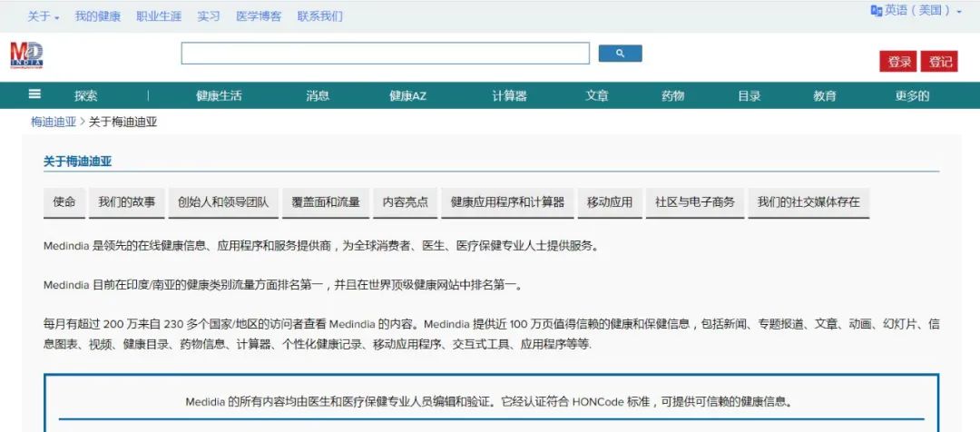The height and width of the screenshot is (432, 980).
Task: Select 创始人和领导团队 tab
Action: [223, 202]
